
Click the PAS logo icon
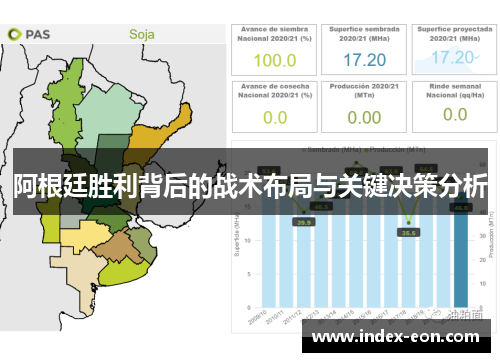tap(14, 34)
